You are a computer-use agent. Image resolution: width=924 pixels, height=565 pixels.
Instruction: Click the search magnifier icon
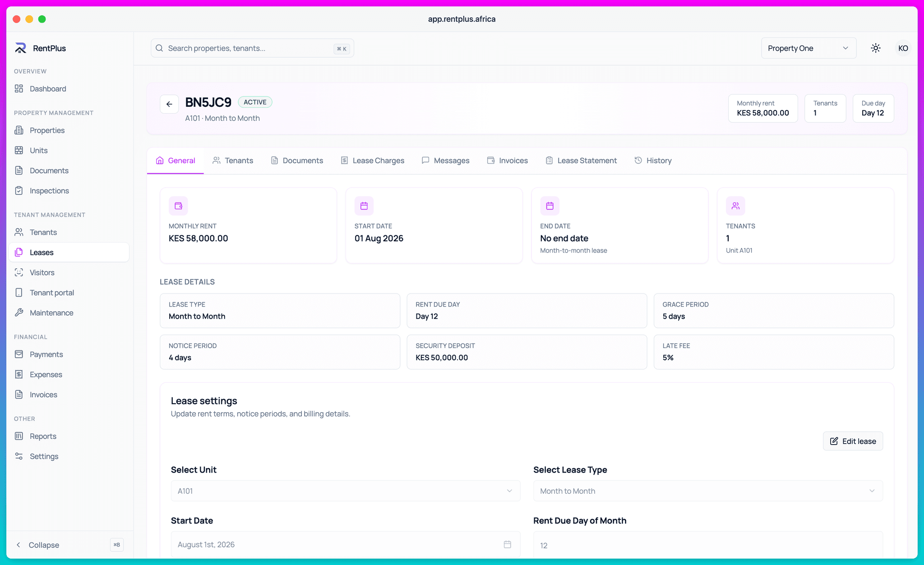159,48
